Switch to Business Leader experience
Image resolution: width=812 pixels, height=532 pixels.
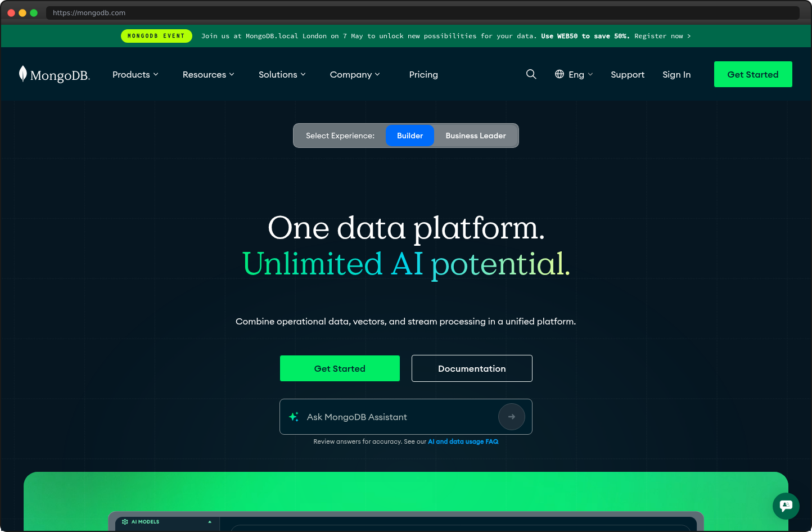pos(475,136)
